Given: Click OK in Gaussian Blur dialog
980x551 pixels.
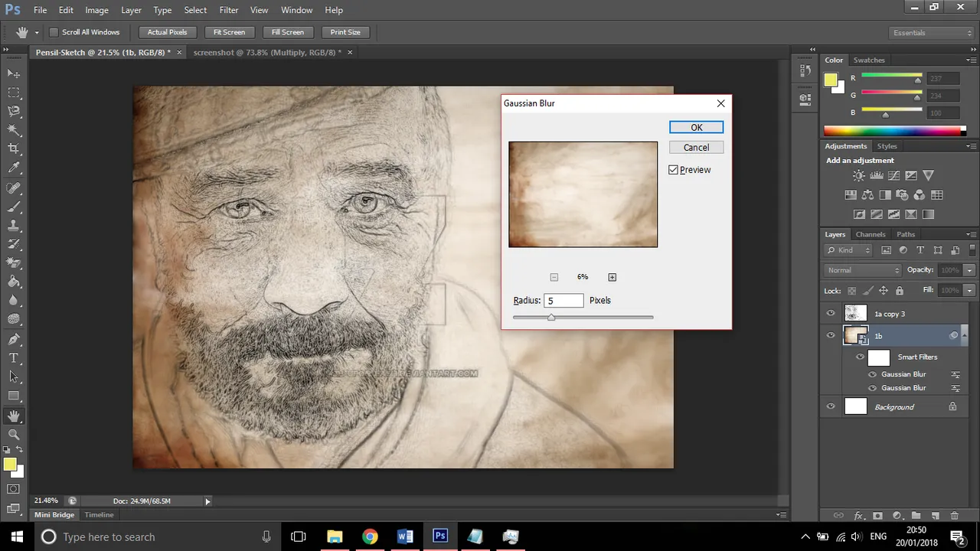Looking at the screenshot, I should coord(696,128).
